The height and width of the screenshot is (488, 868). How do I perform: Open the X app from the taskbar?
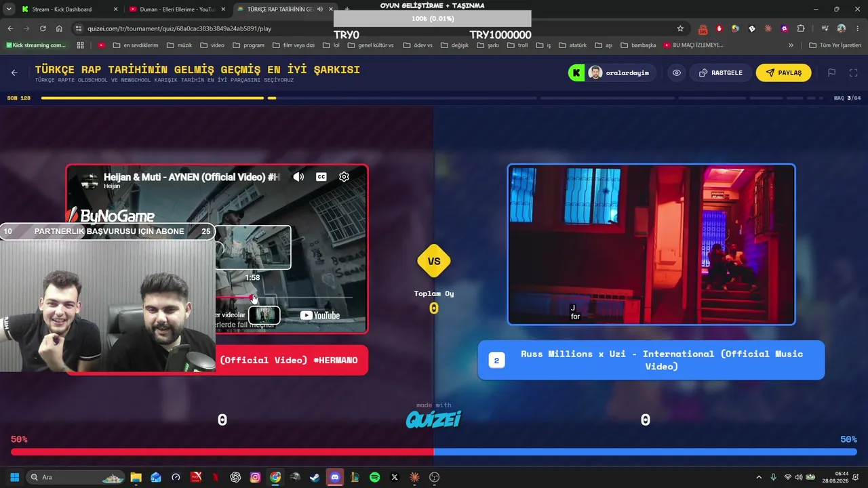pos(395,477)
